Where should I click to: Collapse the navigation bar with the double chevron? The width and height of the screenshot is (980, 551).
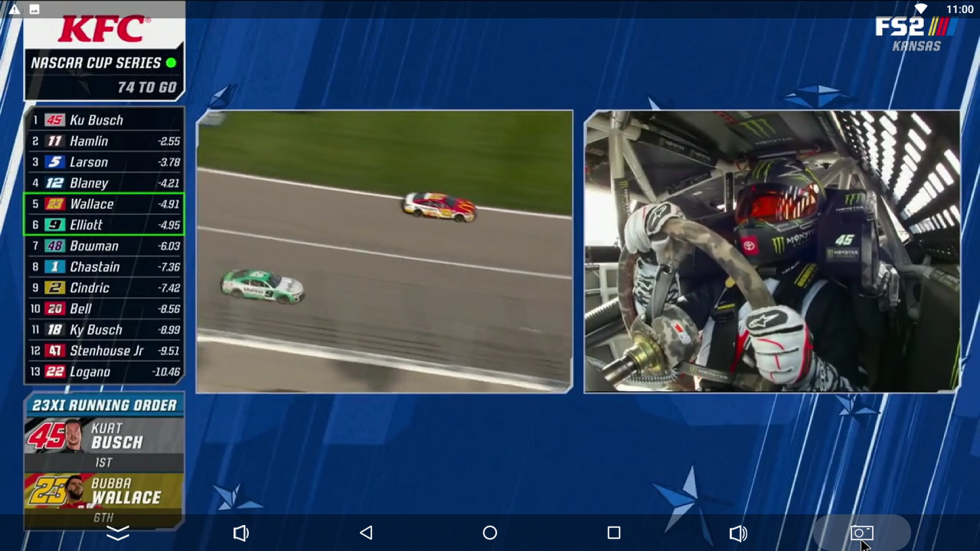(x=117, y=533)
